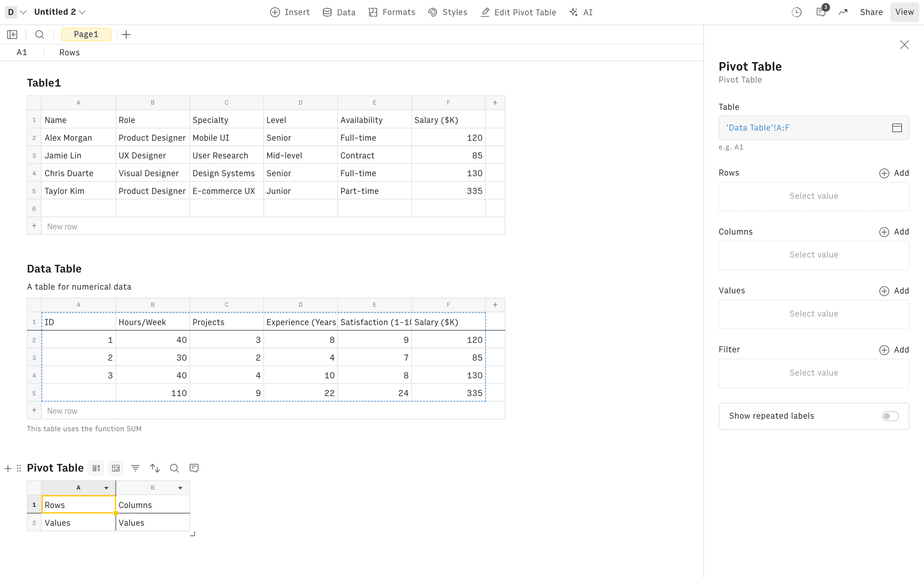
Task: Click the A1 cell reference box
Action: click(22, 53)
